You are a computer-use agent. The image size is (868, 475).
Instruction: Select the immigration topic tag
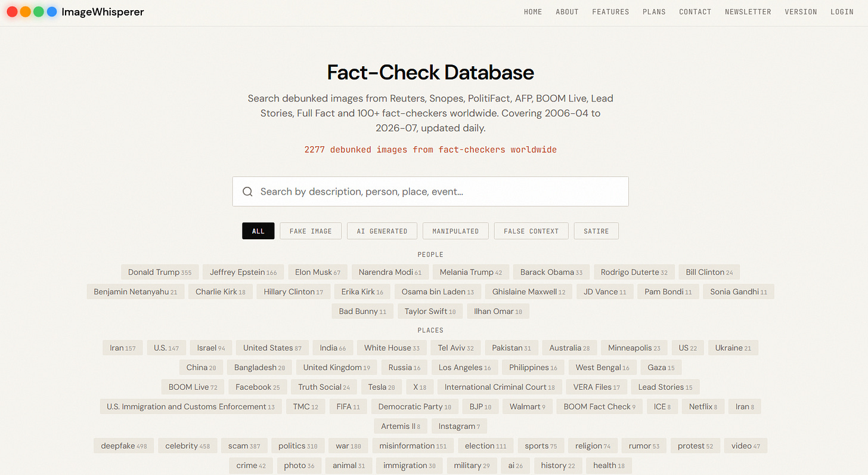410,465
